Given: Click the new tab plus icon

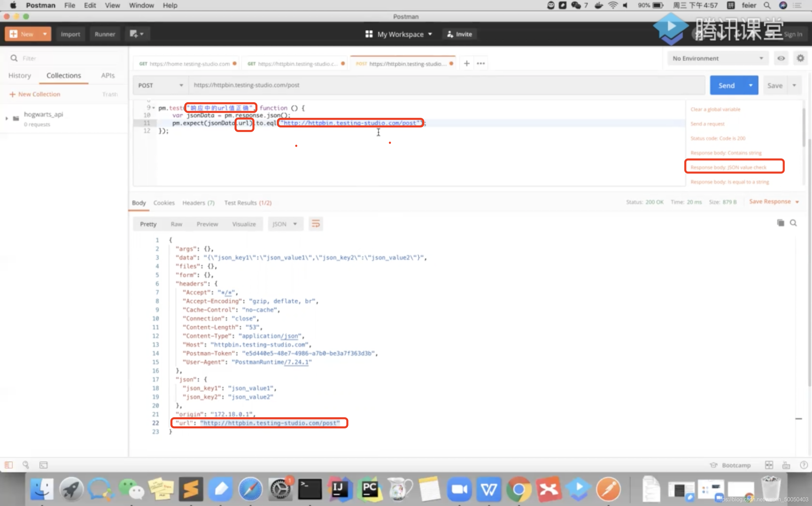Looking at the screenshot, I should pos(467,63).
